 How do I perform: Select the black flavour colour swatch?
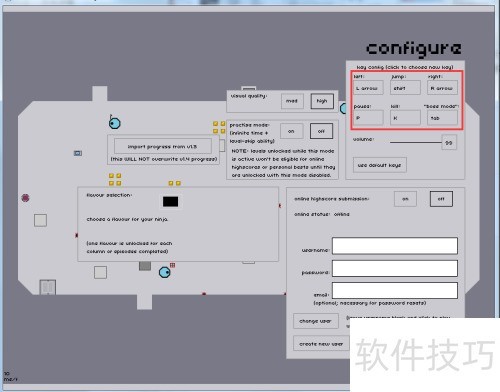coord(170,201)
